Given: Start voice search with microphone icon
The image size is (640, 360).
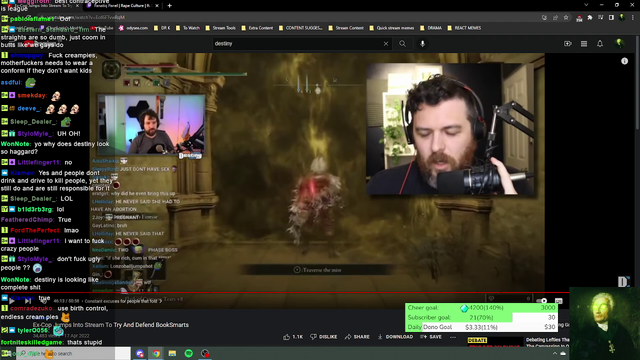Looking at the screenshot, I should (x=422, y=44).
